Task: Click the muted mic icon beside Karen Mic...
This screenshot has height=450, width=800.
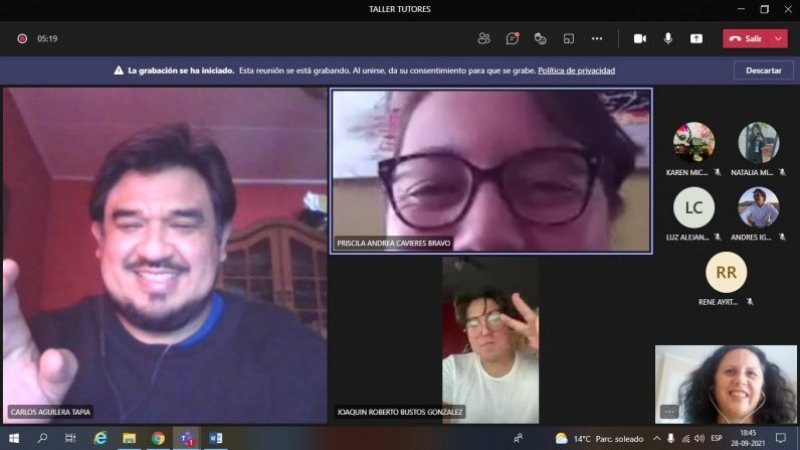Action: 717,172
